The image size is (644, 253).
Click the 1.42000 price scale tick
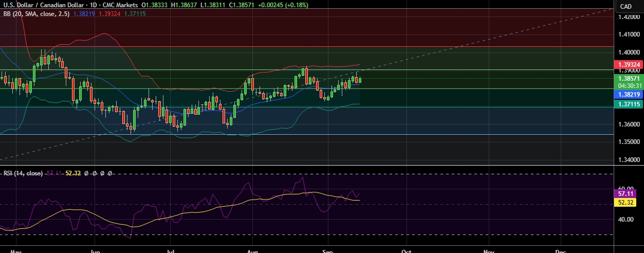[629, 17]
